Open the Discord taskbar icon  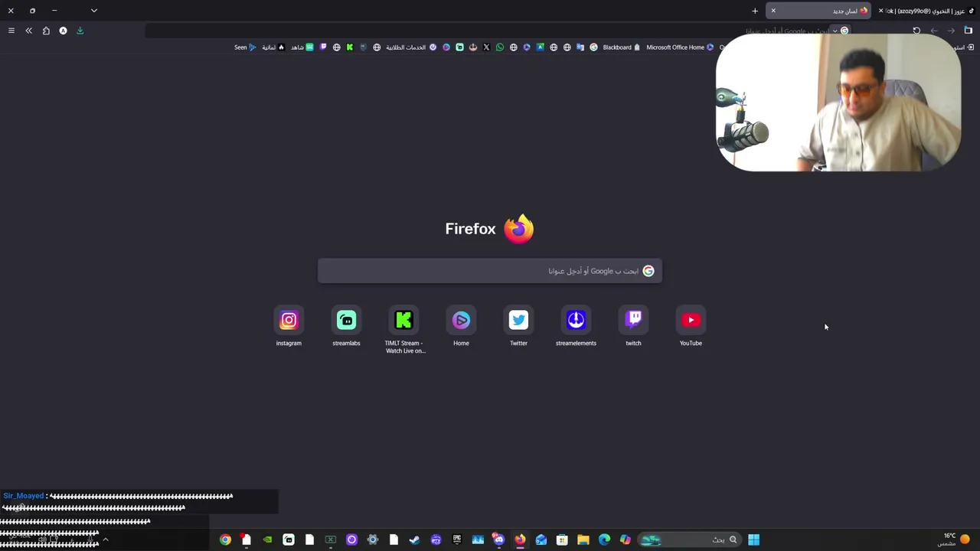498,540
